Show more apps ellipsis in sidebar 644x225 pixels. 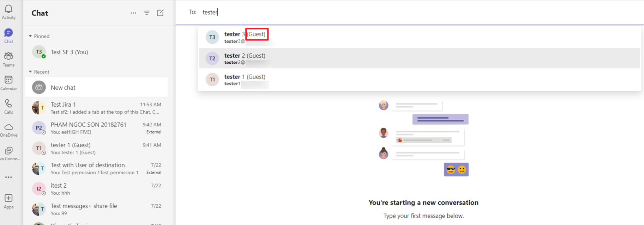8,177
